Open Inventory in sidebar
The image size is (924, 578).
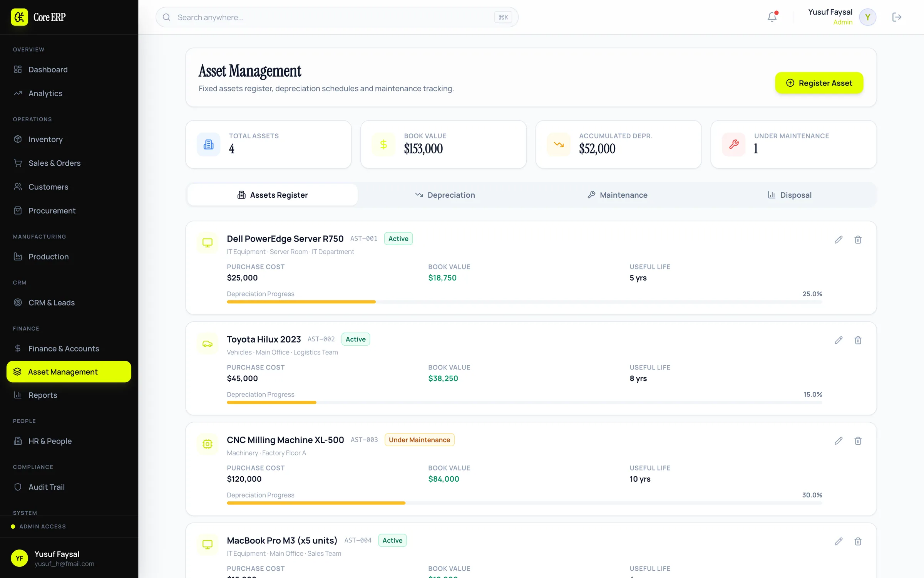pyautogui.click(x=69, y=139)
